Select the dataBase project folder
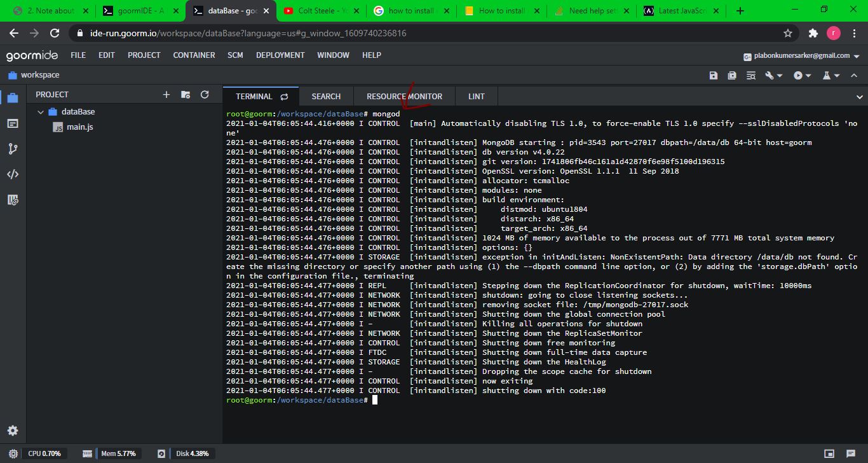868x463 pixels. (x=78, y=112)
